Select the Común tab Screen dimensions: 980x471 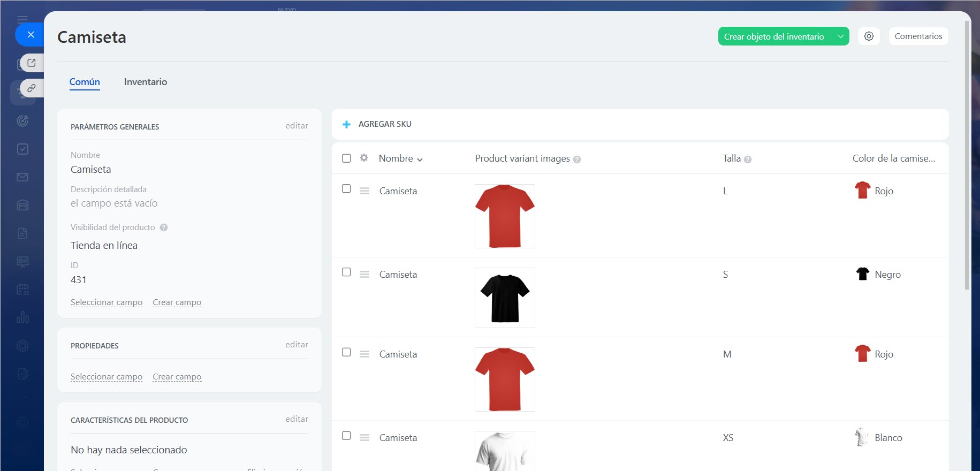tap(85, 82)
